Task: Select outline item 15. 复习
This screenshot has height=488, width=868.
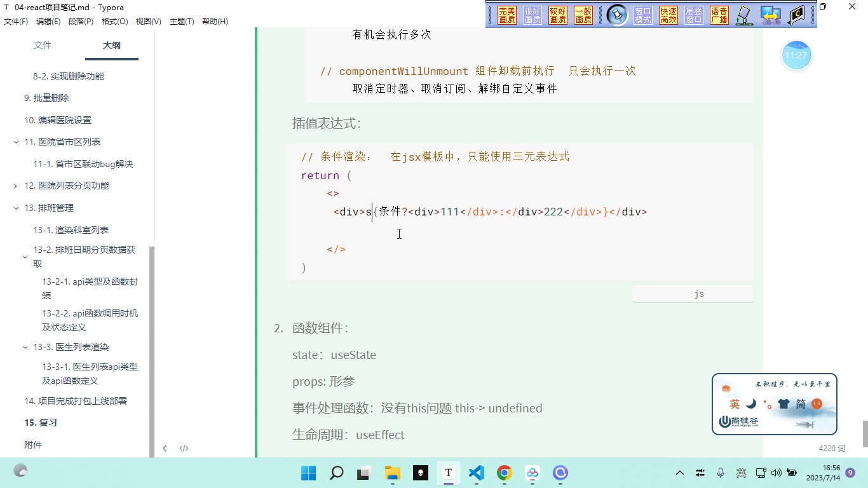Action: (41, 423)
